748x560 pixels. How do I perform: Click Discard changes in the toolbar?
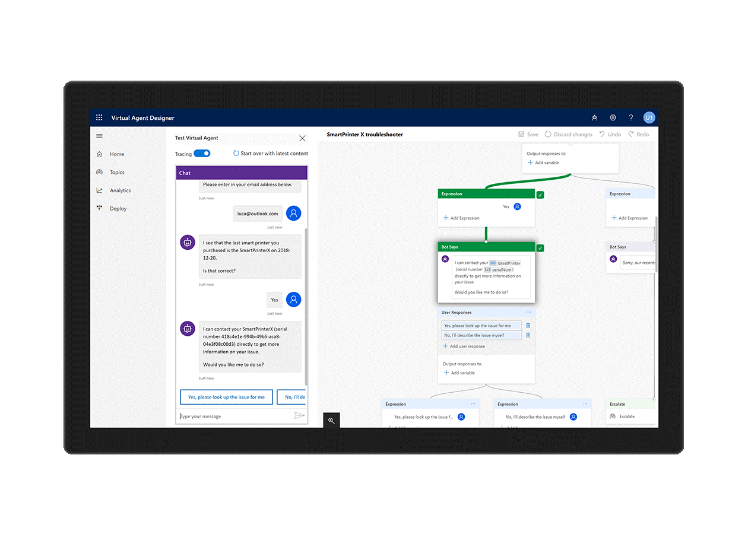click(569, 135)
